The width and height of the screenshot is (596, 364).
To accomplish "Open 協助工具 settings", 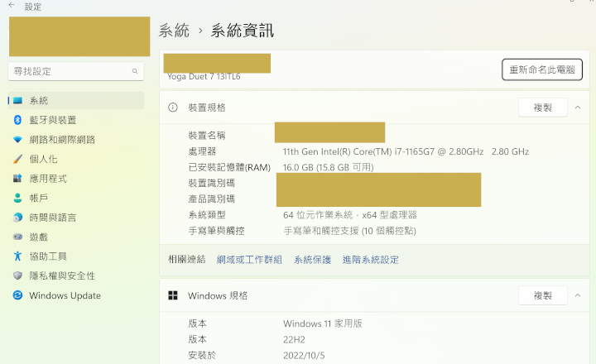I will 76,256.
